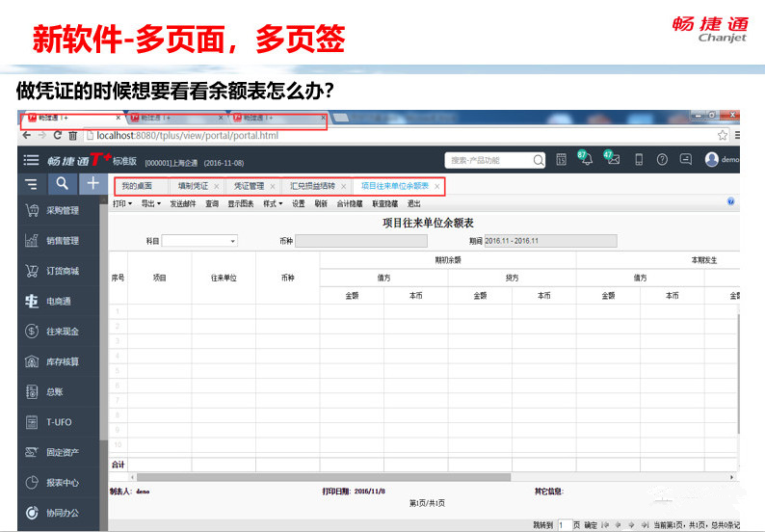This screenshot has width=765, height=532.
Task: Switch to 汇兑损益结转 tab
Action: (312, 186)
